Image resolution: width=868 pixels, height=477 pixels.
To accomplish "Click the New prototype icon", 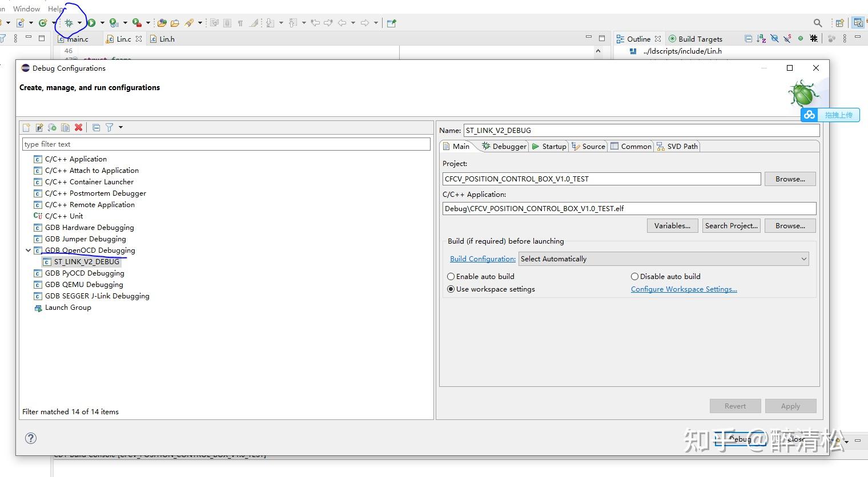I will pyautogui.click(x=39, y=127).
